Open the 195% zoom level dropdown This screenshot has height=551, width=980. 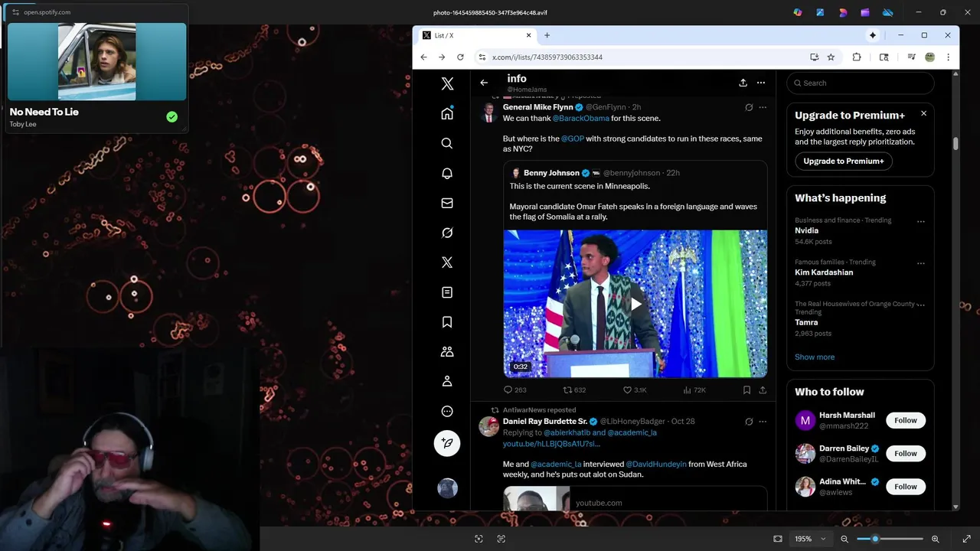tap(810, 539)
